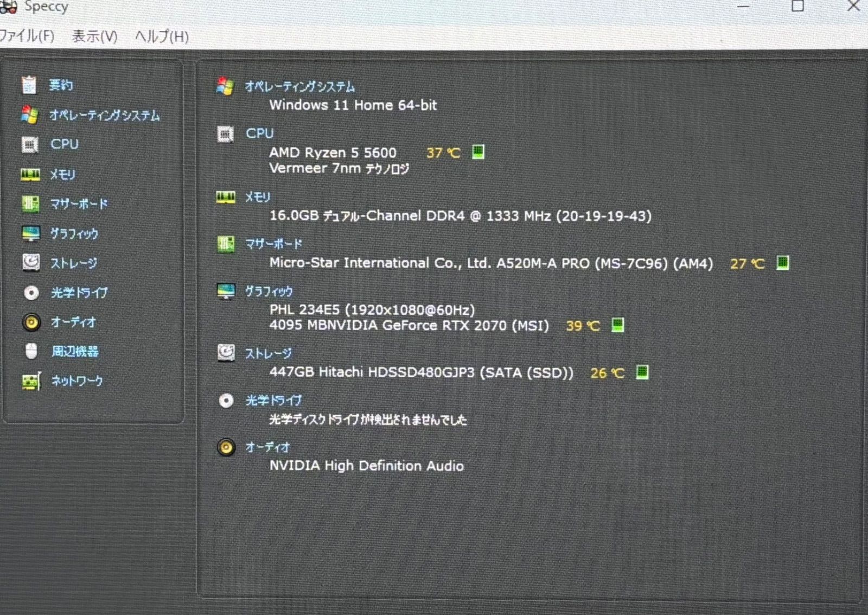
Task: Click the メモリ RAM icon in sidebar
Action: point(30,174)
